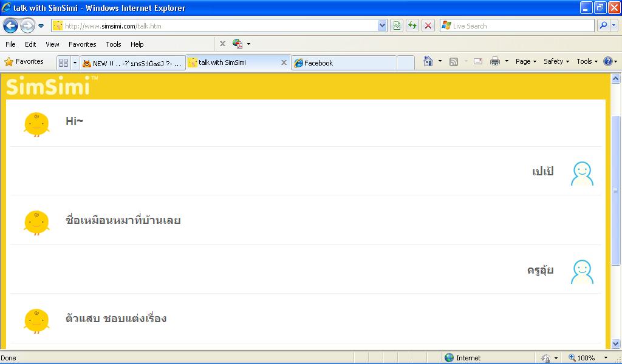Stop loading with the red X icon
This screenshot has height=364, width=622.
tap(428, 26)
